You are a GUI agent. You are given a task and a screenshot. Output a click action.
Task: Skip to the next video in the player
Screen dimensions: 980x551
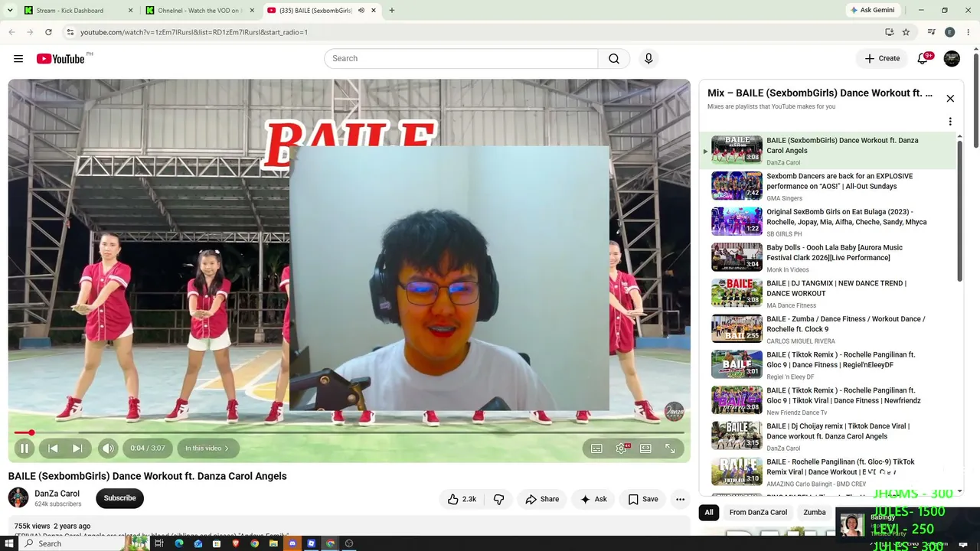pos(77,448)
